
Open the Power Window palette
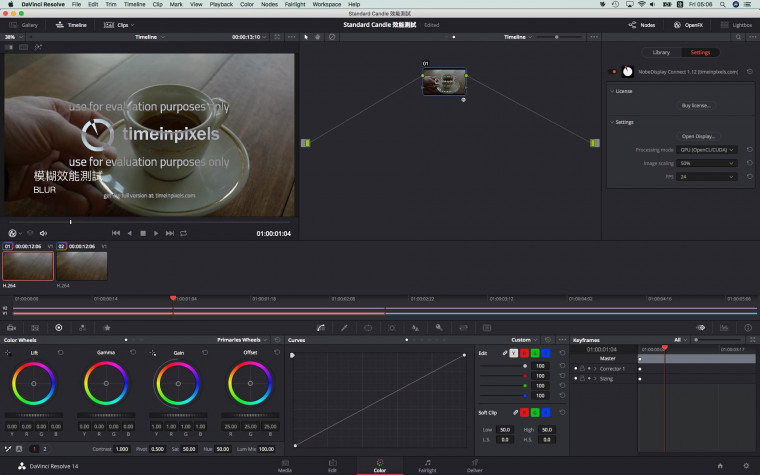(x=368, y=327)
